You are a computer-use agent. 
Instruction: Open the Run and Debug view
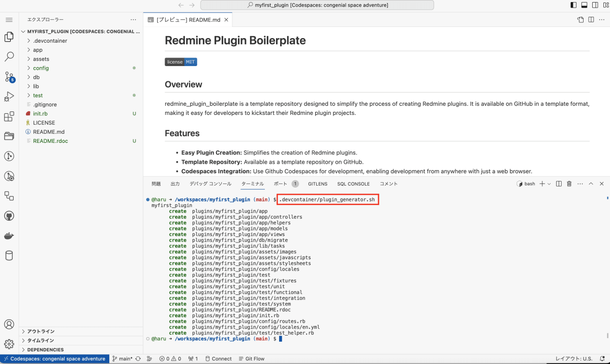click(x=9, y=97)
